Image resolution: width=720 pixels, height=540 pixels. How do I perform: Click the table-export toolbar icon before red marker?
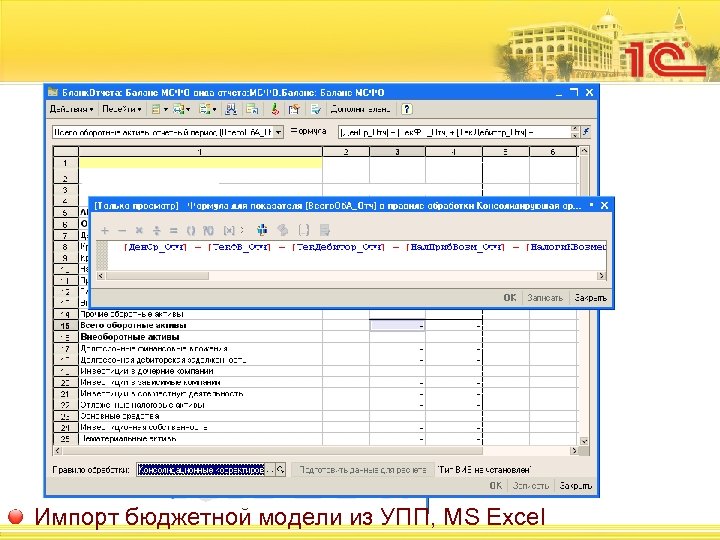click(x=252, y=109)
